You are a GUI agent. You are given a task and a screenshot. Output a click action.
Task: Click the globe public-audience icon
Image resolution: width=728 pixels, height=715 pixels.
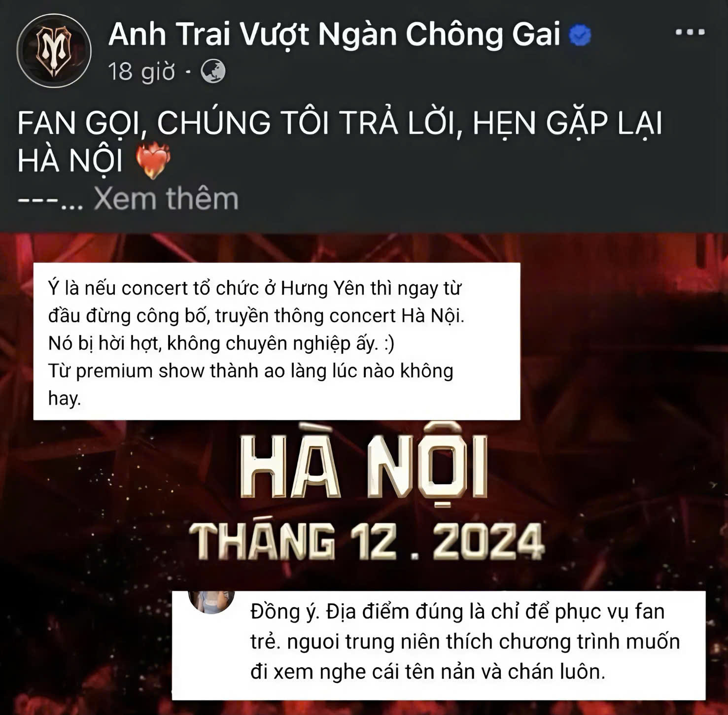(213, 72)
